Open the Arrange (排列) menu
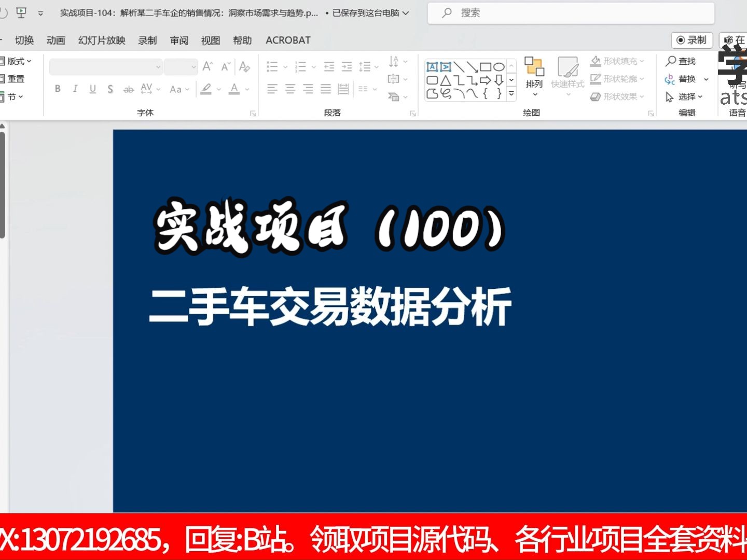 point(534,76)
